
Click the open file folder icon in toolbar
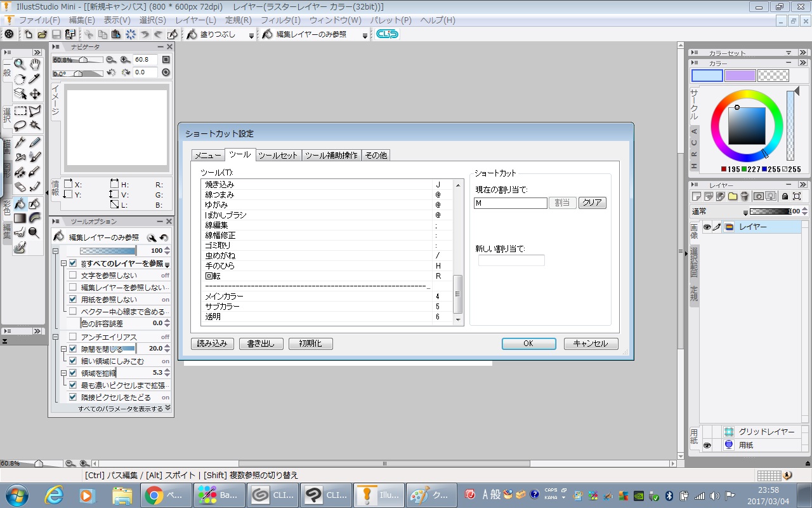pyautogui.click(x=43, y=34)
